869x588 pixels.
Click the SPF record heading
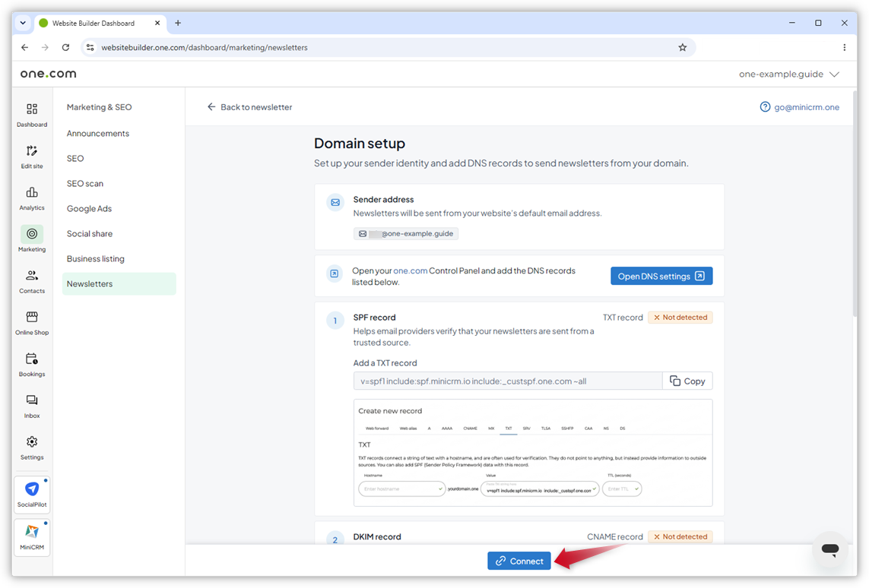click(x=374, y=318)
